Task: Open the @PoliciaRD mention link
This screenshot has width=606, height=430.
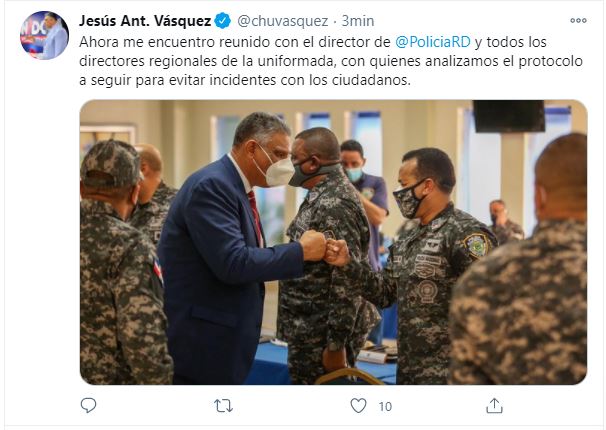Action: point(433,42)
